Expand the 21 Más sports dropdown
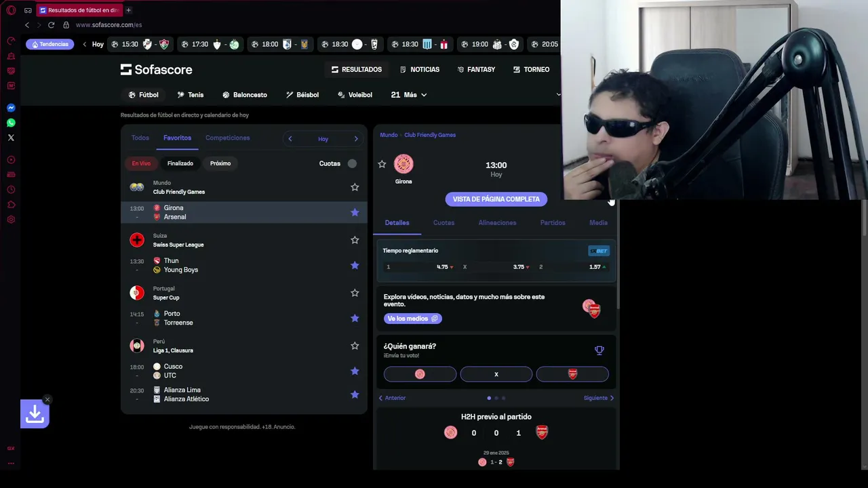This screenshot has width=868, height=488. [x=409, y=95]
